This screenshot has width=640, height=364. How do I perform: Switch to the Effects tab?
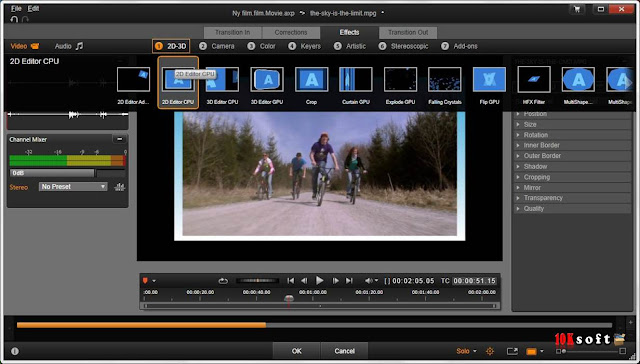349,32
